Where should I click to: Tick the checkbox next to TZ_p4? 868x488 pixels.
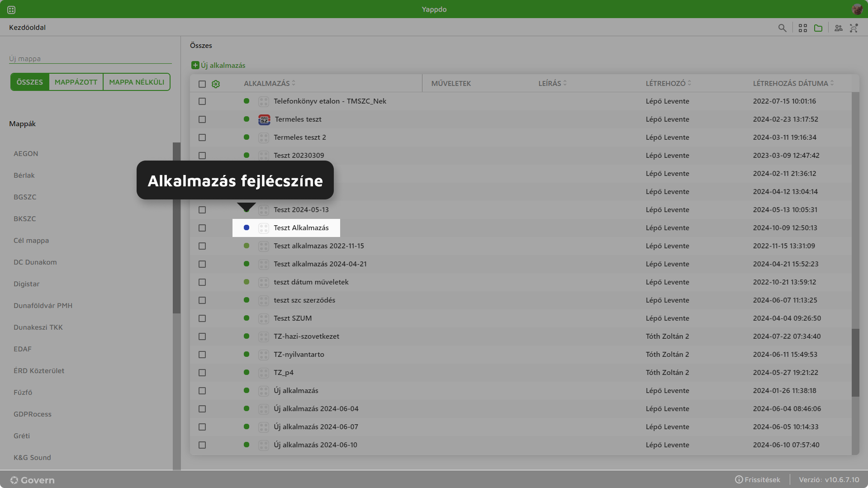click(x=202, y=373)
